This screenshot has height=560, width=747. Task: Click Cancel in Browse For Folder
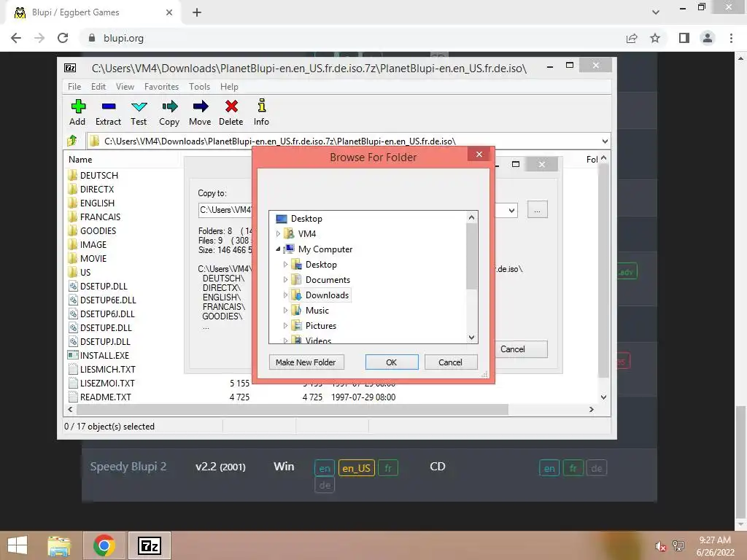click(450, 362)
